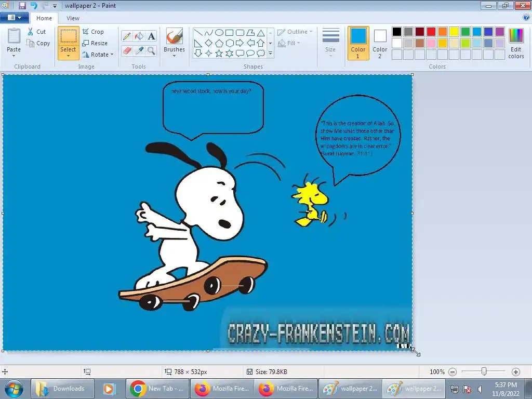Select the Magnifier tool
Image resolution: width=532 pixels, height=399 pixels.
[x=151, y=50]
